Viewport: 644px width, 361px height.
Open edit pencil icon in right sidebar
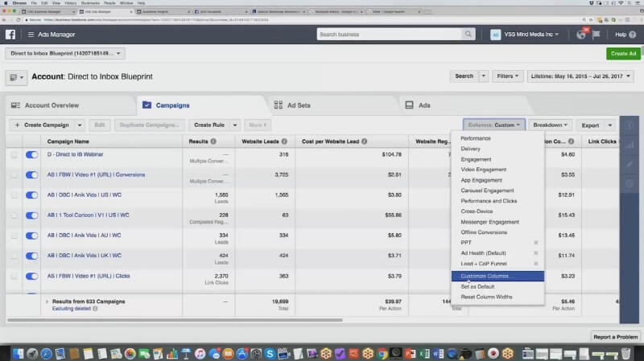click(x=630, y=164)
